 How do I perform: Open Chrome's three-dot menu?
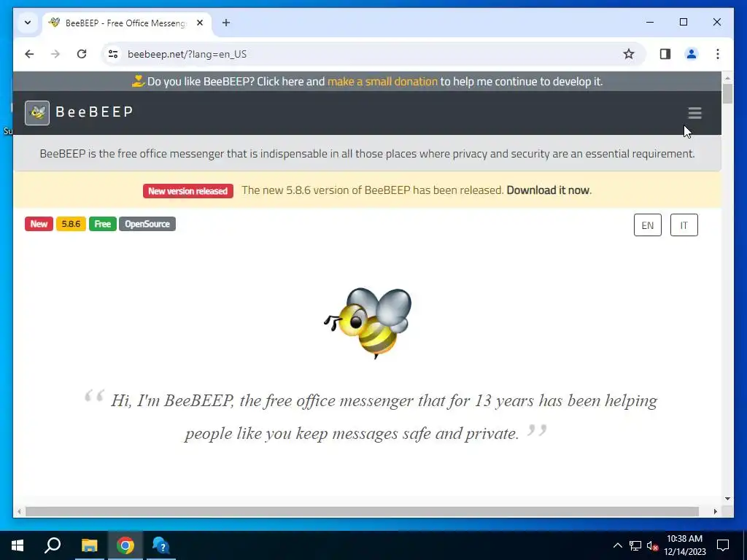point(718,54)
